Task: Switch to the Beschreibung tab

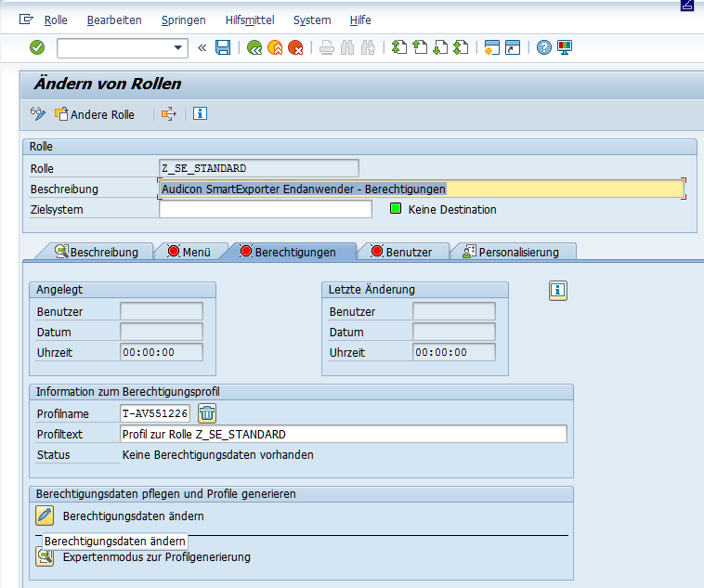Action: (x=96, y=252)
